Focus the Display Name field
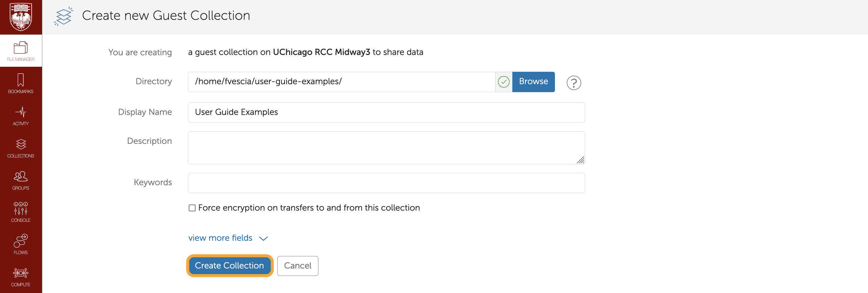The height and width of the screenshot is (293, 868). tap(386, 113)
